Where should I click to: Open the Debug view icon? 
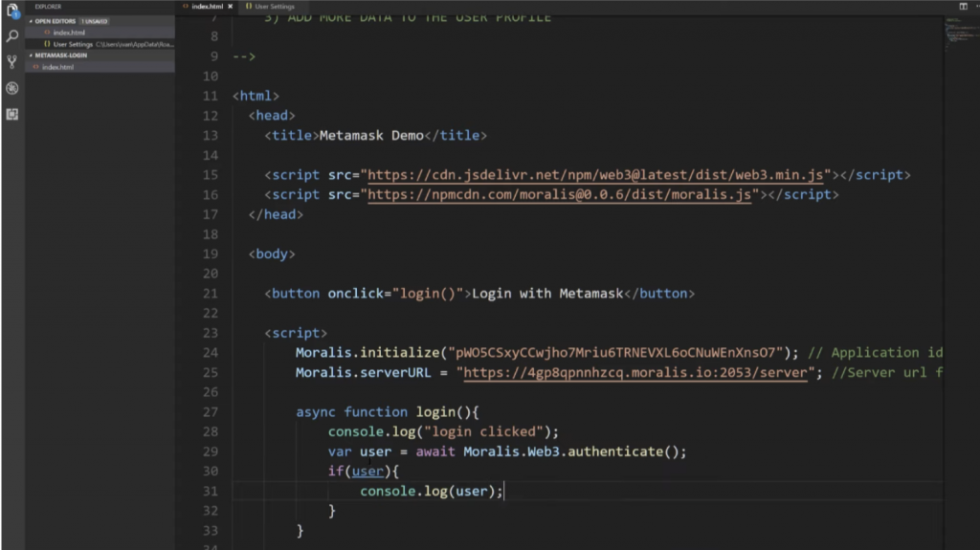(x=11, y=88)
